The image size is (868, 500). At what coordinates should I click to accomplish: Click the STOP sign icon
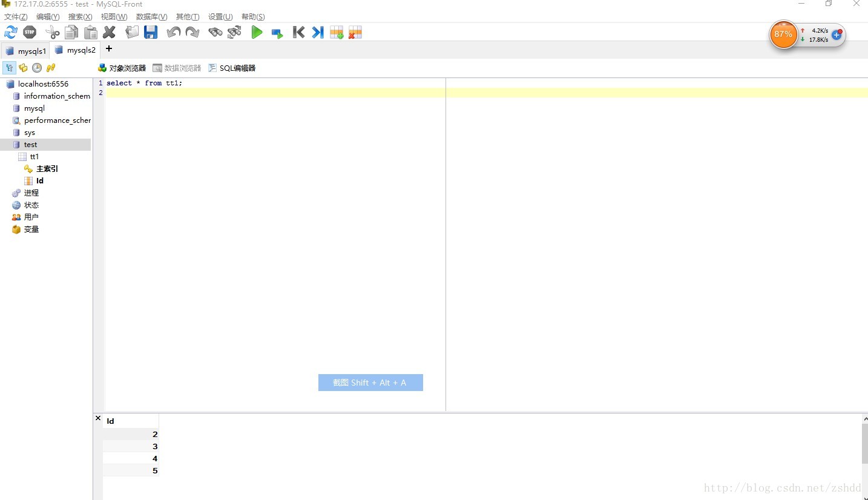(30, 33)
